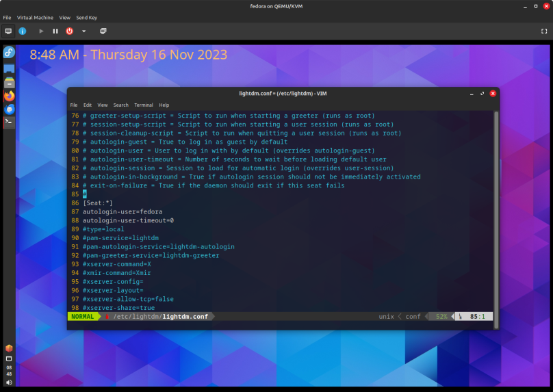The height and width of the screenshot is (392, 553).
Task: Click the panel clock showing 08 48
Action: [x=9, y=371]
